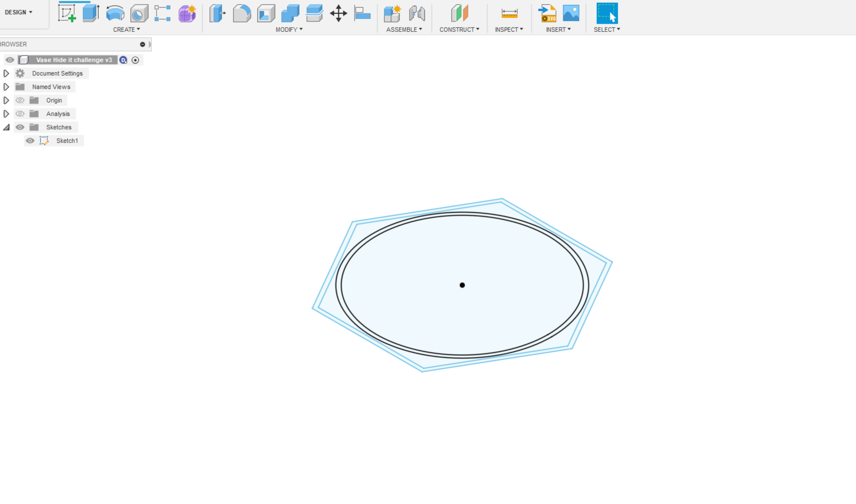Select the Hole tool
The image size is (856, 504).
139,13
